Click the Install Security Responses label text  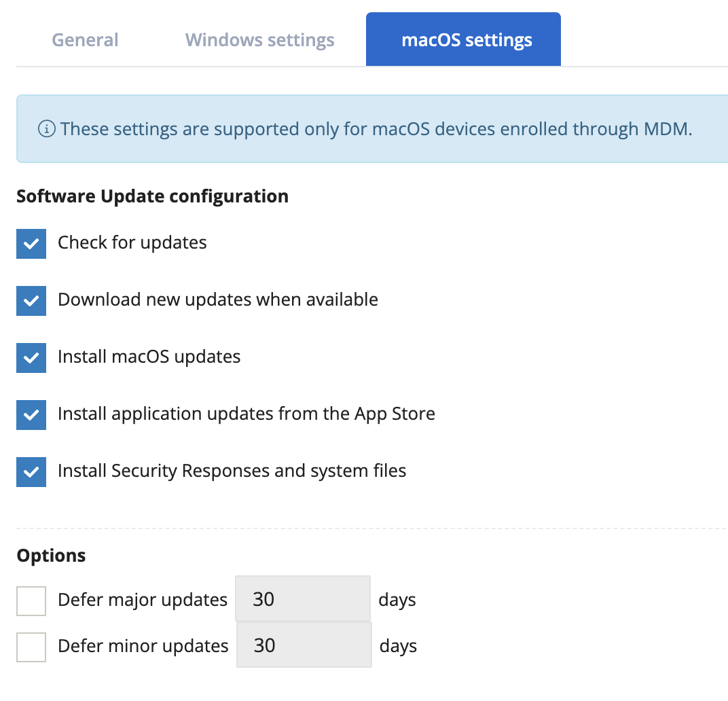pos(232,471)
